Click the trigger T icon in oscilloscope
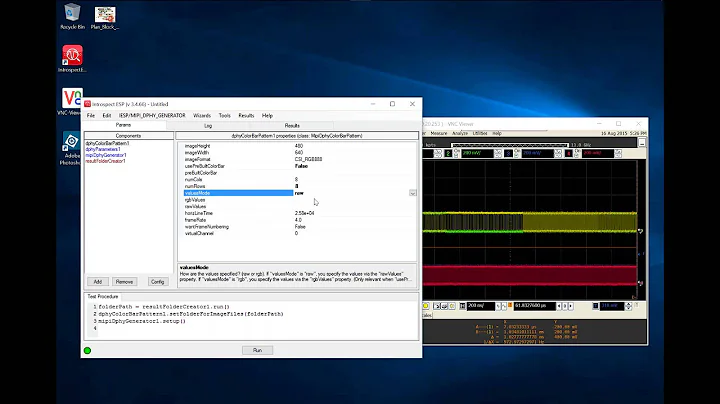Screen dimensions: 720x404 (596, 306)
